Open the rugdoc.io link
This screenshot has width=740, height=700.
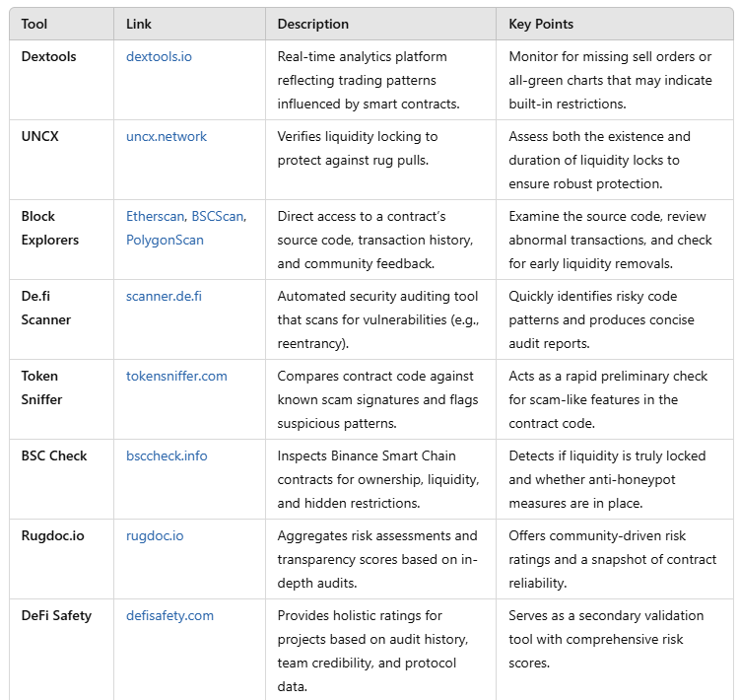(155, 535)
